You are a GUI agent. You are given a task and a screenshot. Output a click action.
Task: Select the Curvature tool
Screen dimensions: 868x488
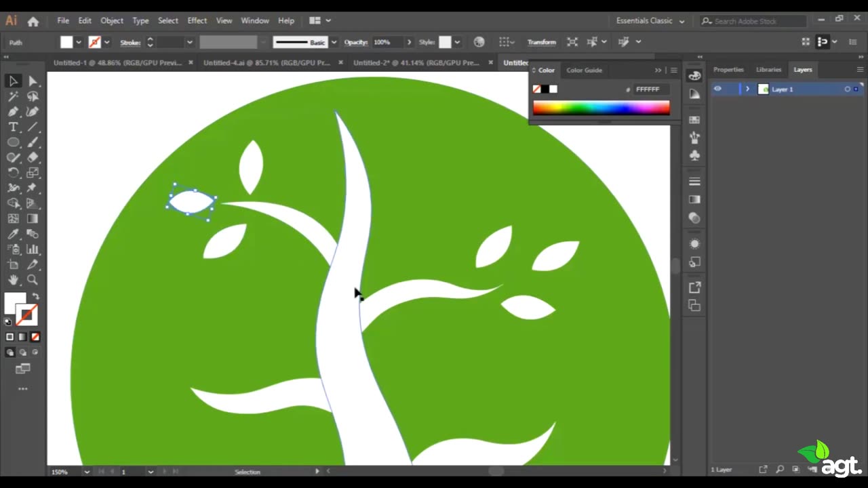click(33, 112)
